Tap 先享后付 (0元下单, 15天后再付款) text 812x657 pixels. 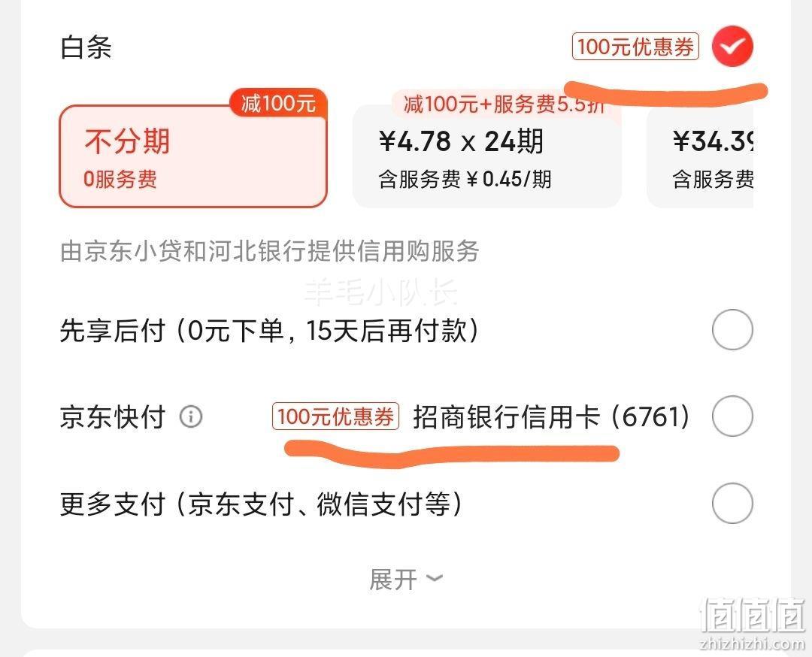[269, 330]
